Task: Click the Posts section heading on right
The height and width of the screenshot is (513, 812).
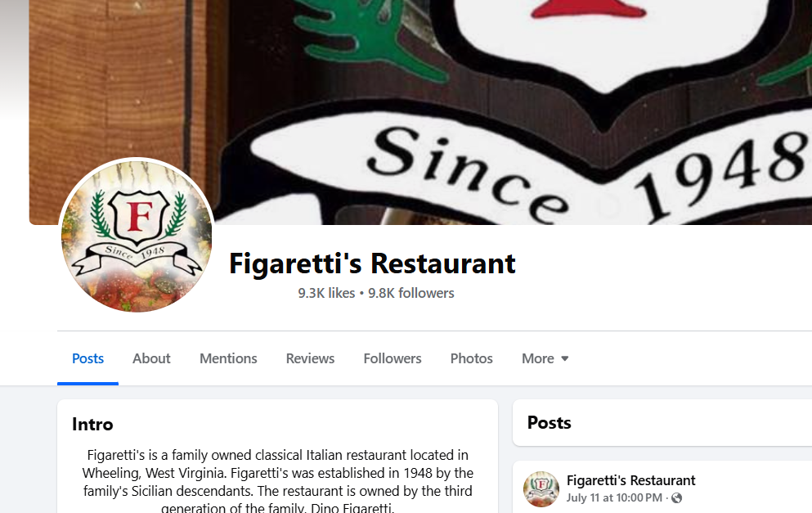Action: pyautogui.click(x=549, y=423)
